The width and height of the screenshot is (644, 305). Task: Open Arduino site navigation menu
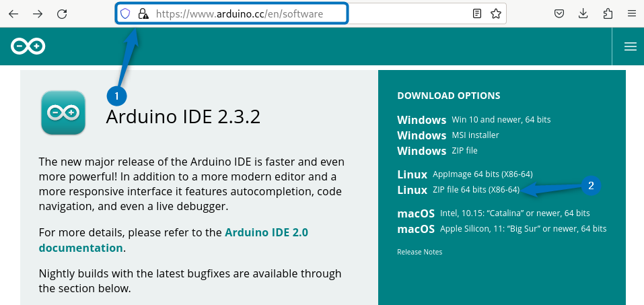[630, 47]
